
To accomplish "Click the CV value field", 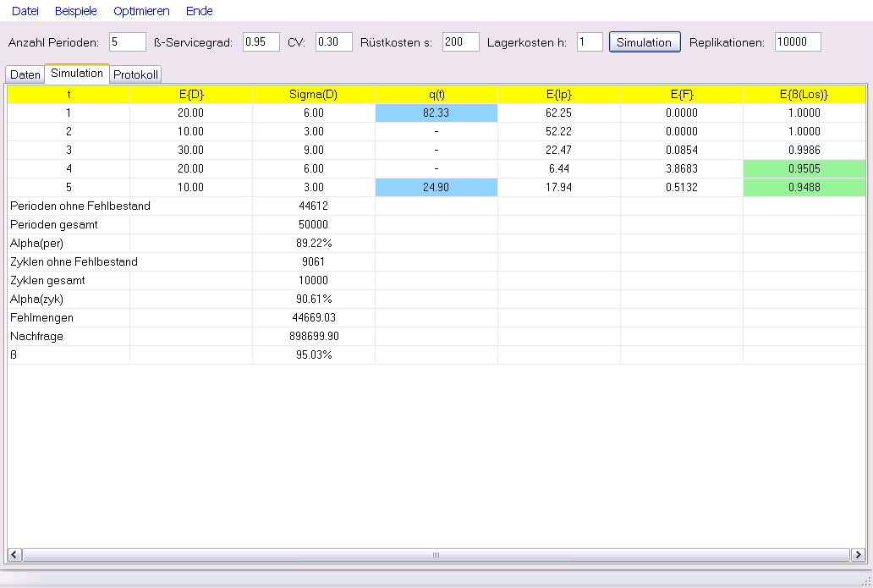I will coord(333,42).
